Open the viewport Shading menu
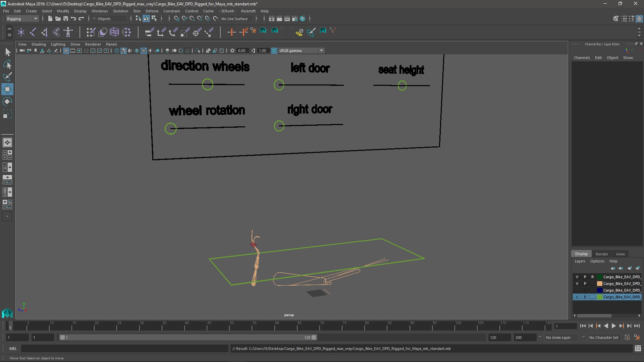 coord(39,44)
